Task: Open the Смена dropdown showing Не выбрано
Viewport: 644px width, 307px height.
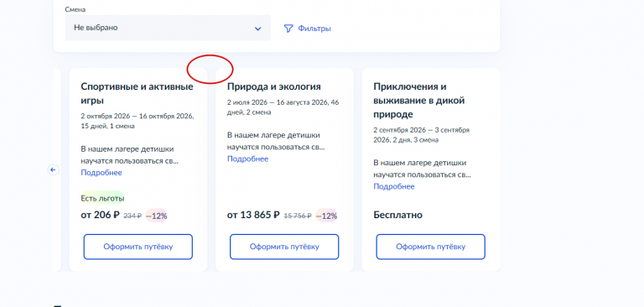Action: click(168, 28)
